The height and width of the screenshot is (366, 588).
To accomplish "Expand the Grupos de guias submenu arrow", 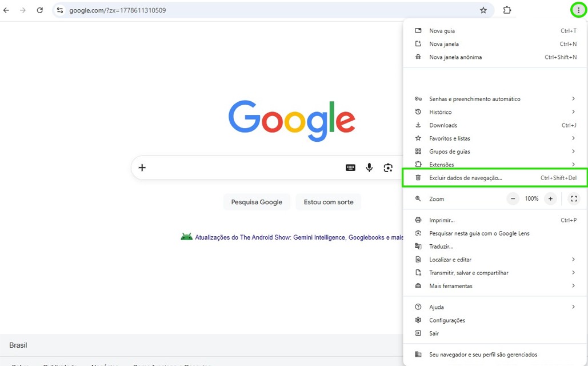I will tap(573, 152).
